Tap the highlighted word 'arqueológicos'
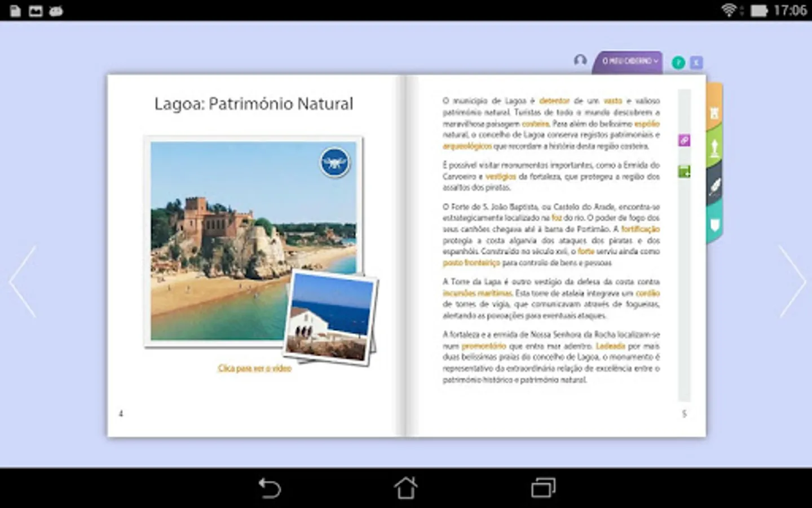Image resolution: width=812 pixels, height=508 pixels. coord(467,146)
